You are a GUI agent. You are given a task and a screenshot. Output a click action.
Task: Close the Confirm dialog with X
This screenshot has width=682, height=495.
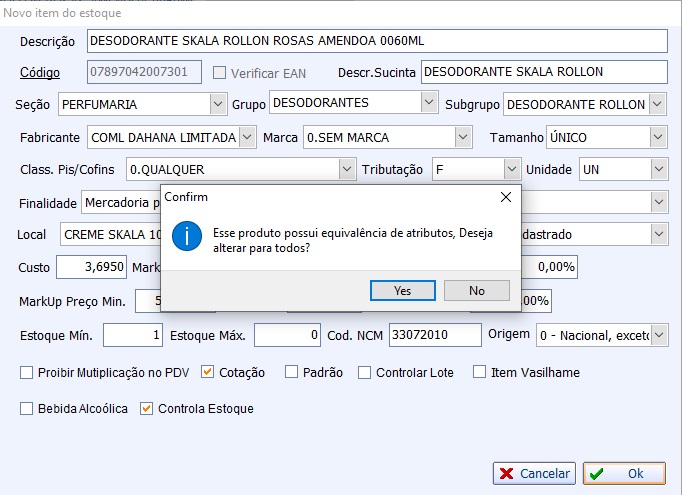[505, 197]
